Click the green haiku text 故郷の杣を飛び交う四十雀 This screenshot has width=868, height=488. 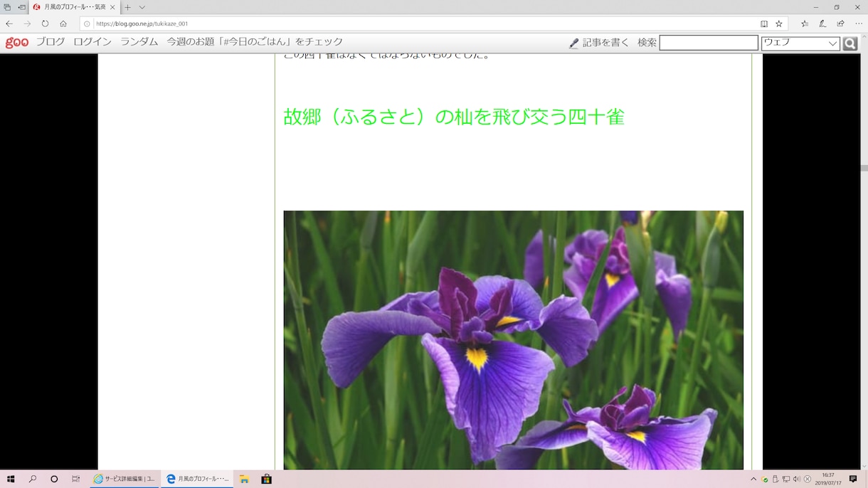[x=454, y=117]
